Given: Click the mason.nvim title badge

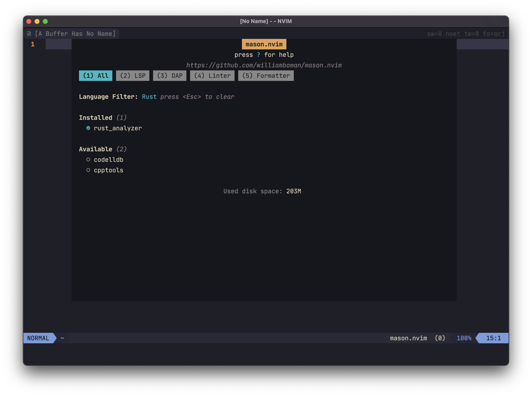Looking at the screenshot, I should (x=264, y=44).
